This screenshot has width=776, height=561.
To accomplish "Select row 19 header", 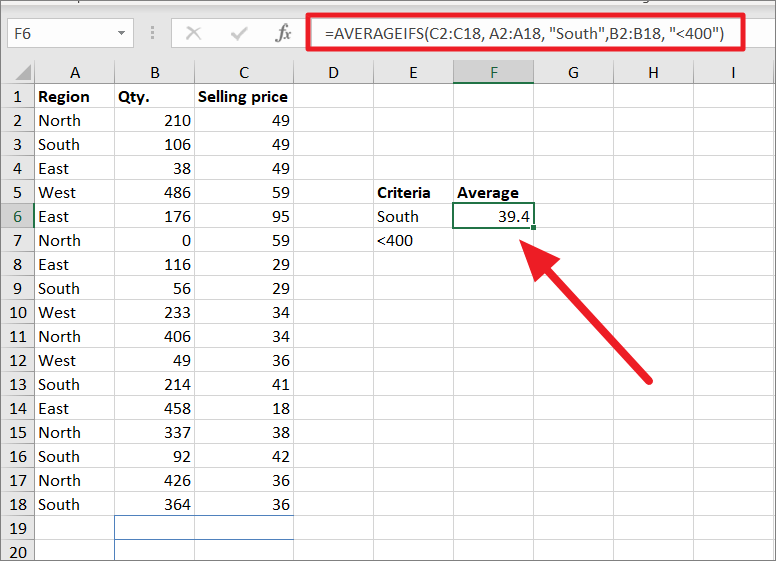I will tap(18, 528).
